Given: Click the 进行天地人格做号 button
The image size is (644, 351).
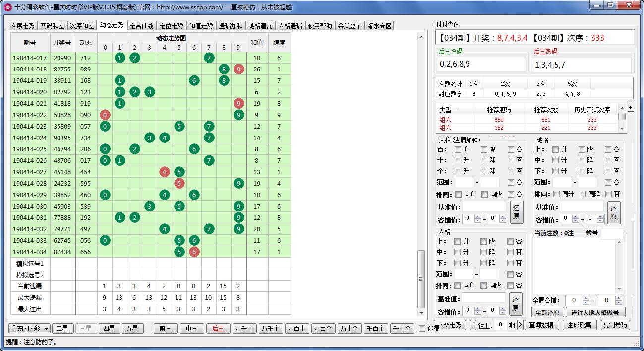Looking at the screenshot, I should coord(595,312).
